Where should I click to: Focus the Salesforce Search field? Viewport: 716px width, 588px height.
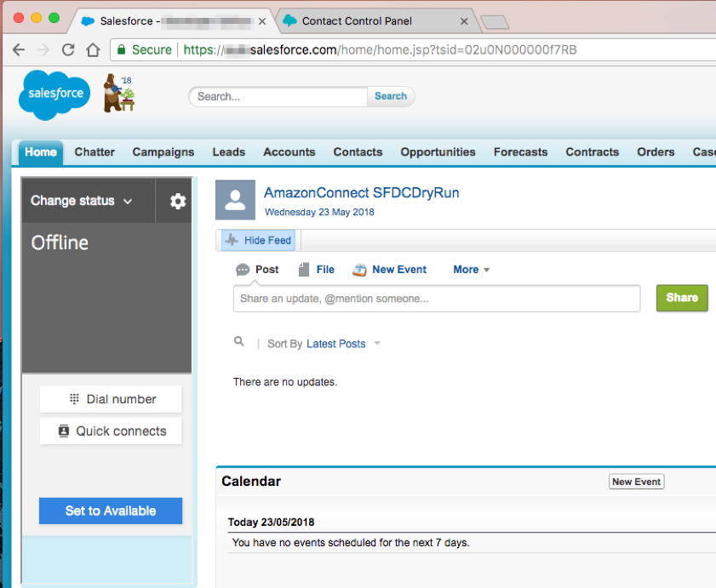[278, 96]
